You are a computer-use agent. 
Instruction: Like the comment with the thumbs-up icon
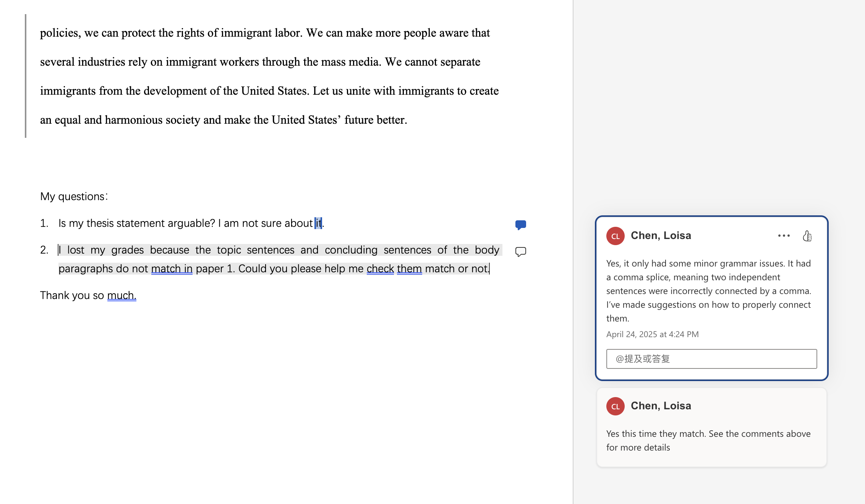pos(807,236)
